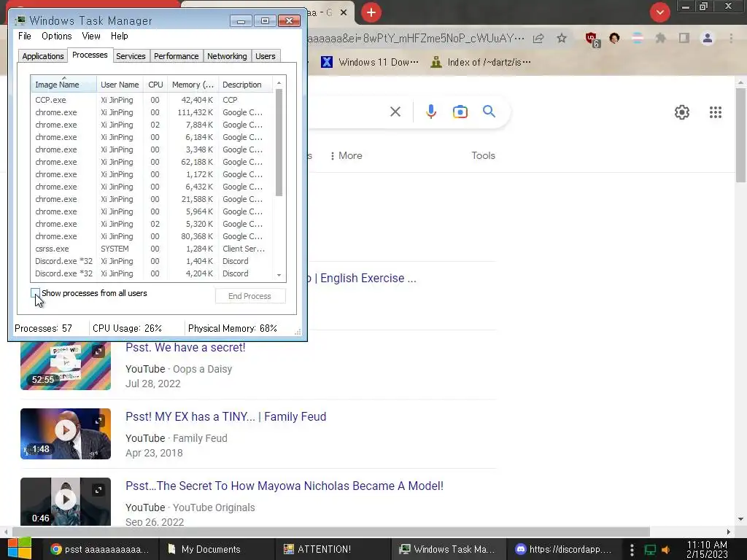Image resolution: width=747 pixels, height=560 pixels.
Task: Open Task Manager File menu
Action: (x=25, y=36)
